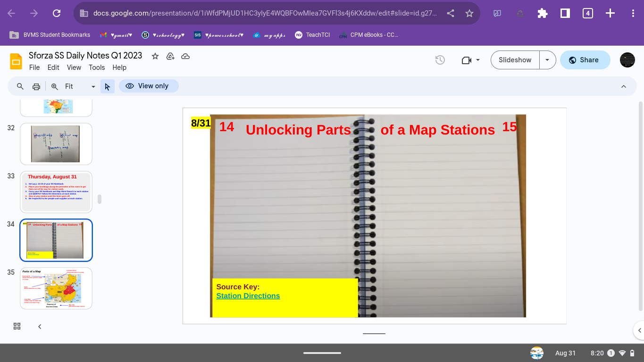644x362 pixels.
Task: Click the Share button
Action: coord(585,60)
